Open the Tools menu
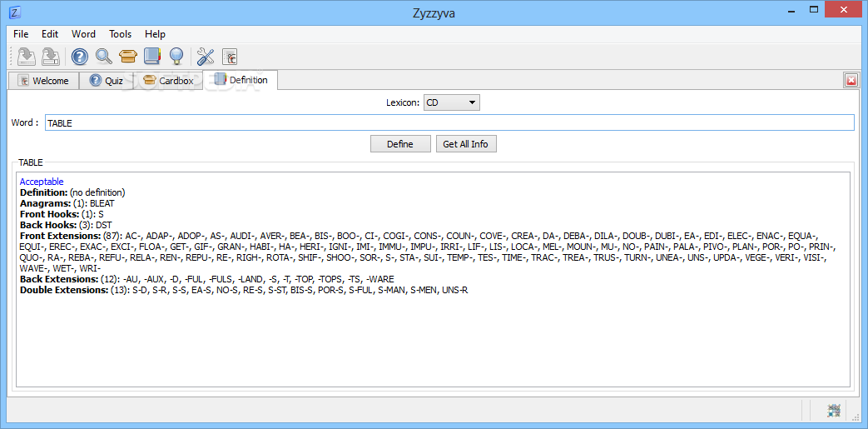This screenshot has width=868, height=429. pos(120,34)
